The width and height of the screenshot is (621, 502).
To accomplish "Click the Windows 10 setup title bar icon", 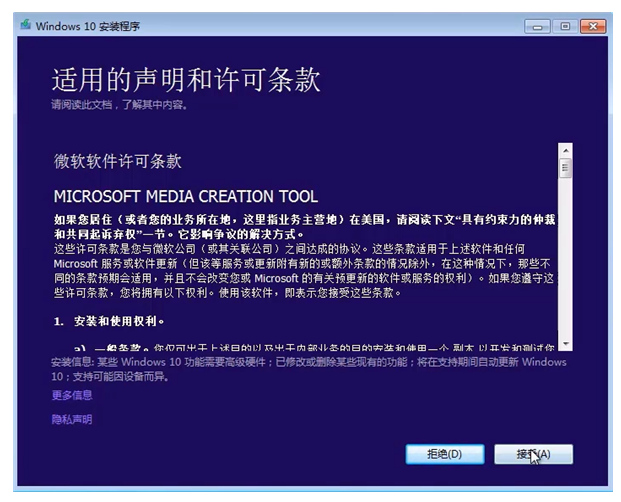I will [x=24, y=25].
